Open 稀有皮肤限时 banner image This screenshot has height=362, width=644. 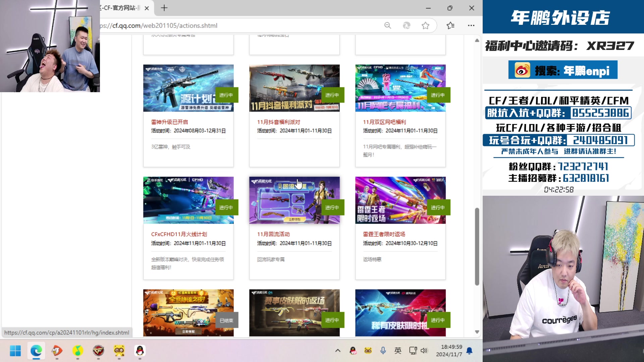point(400,313)
